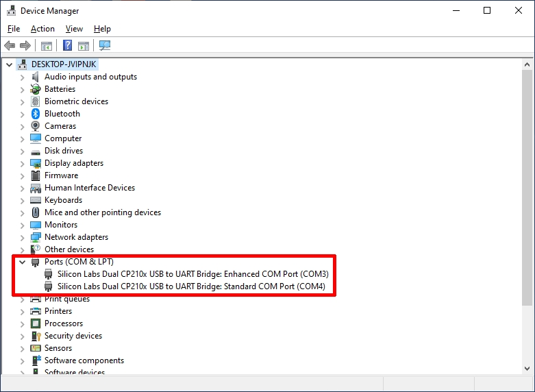Click the Sensors category icon
This screenshot has width=535, height=392.
click(x=36, y=348)
